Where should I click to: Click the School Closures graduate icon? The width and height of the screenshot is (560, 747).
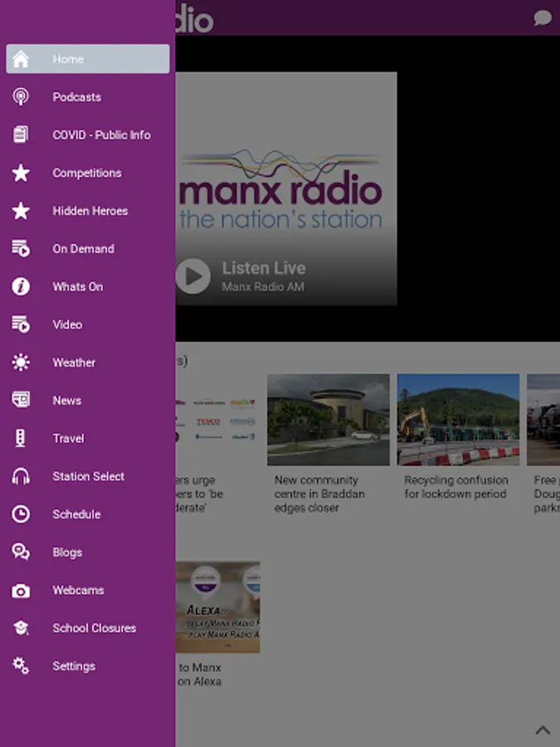click(x=21, y=628)
